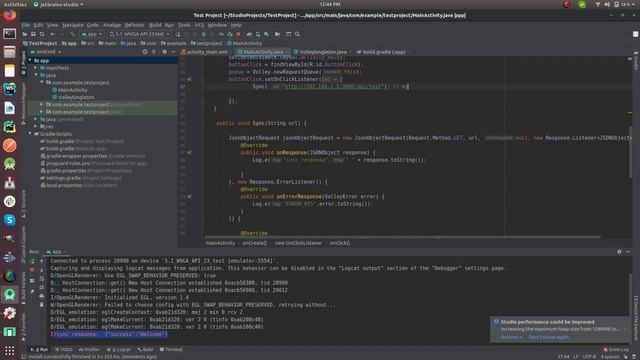Switch to the VolleySingleton.java tab
640x360 pixels.
click(322, 52)
